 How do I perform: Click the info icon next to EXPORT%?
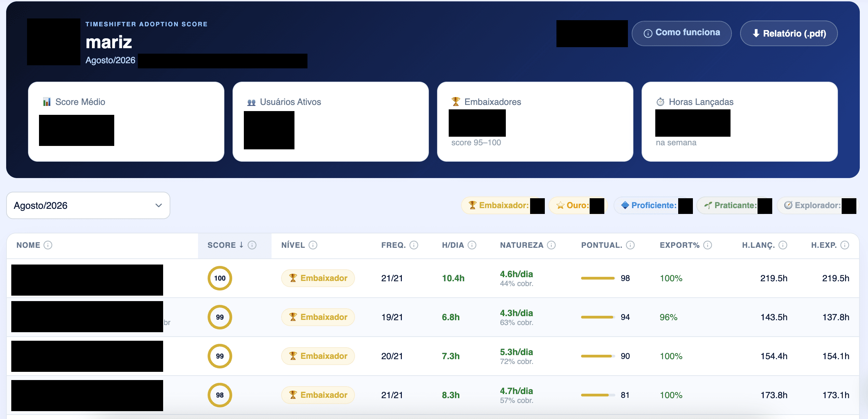coord(708,245)
